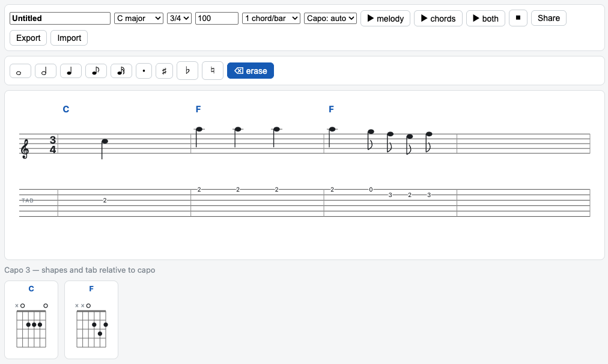Toggle the natural accidental

point(213,70)
